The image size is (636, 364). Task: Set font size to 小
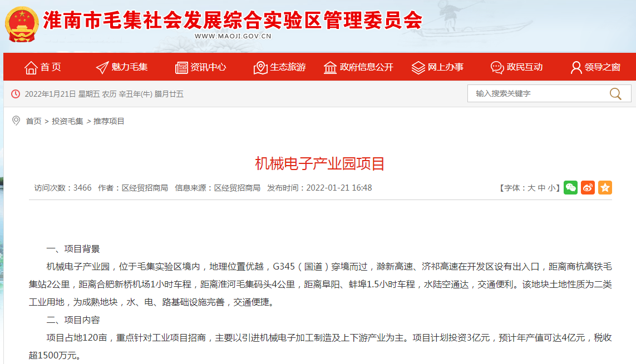[551, 188]
